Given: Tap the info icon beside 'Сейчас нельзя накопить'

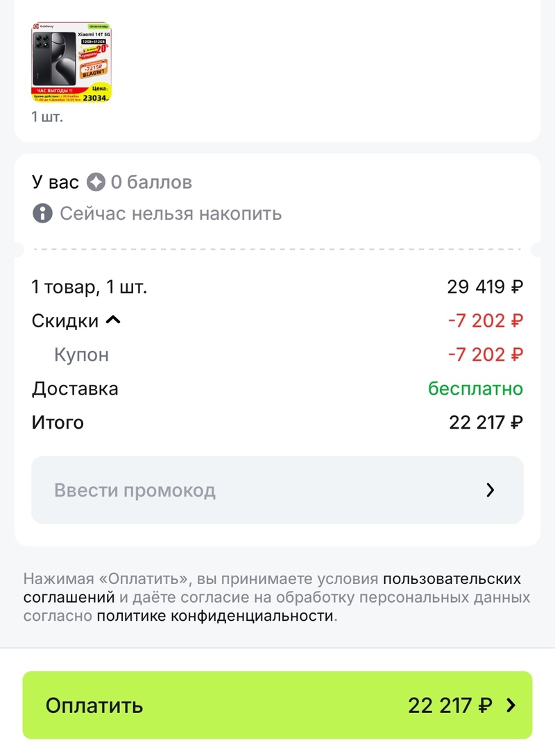Looking at the screenshot, I should 42,213.
